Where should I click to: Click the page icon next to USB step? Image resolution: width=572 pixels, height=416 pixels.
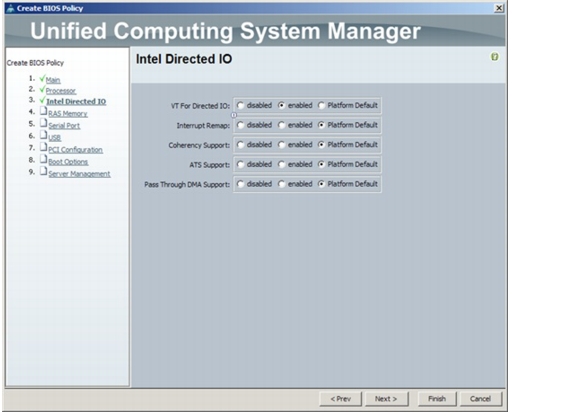pyautogui.click(x=43, y=135)
